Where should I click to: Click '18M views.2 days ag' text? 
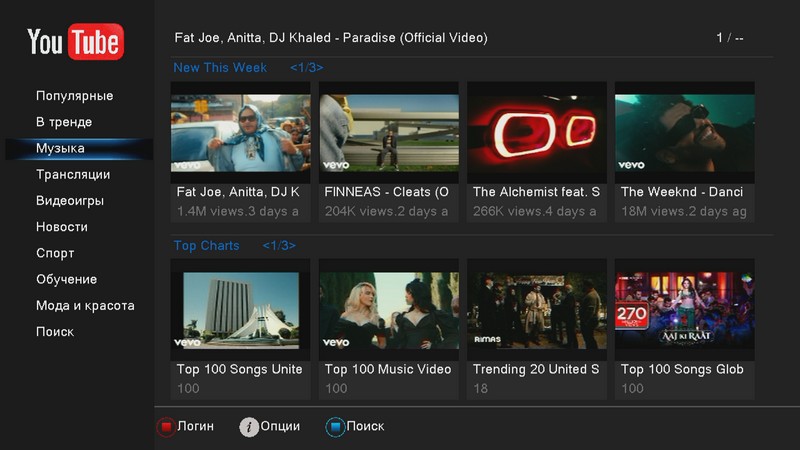(x=684, y=211)
